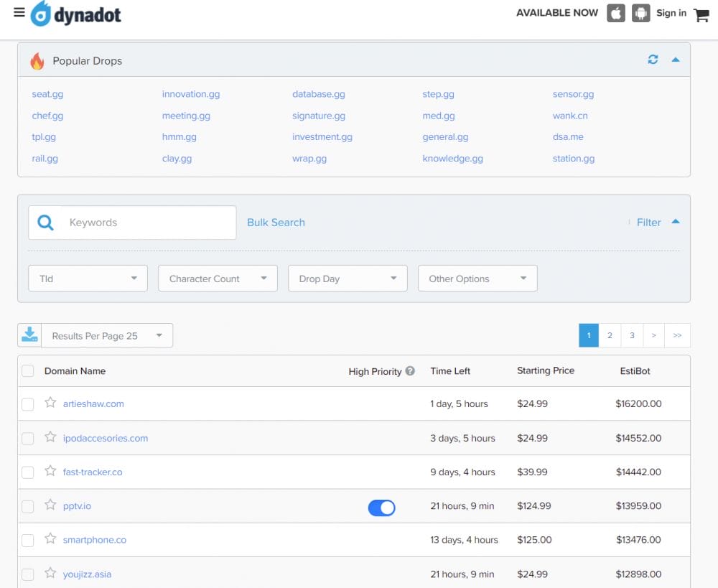The height and width of the screenshot is (588, 718).
Task: Click the download results icon
Action: click(x=29, y=335)
